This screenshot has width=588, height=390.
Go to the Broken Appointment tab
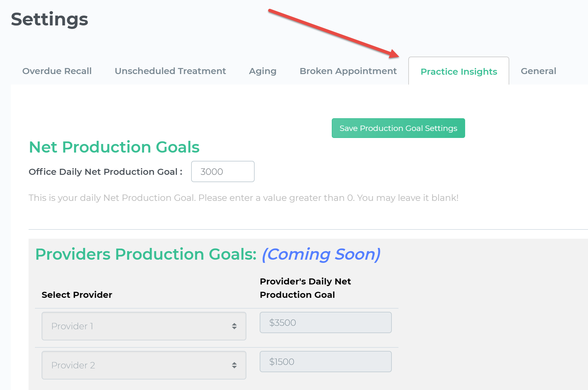(348, 71)
